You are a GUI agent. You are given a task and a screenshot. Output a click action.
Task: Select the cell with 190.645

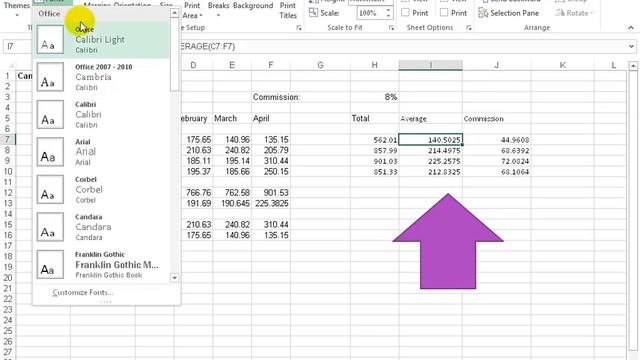coord(232,203)
